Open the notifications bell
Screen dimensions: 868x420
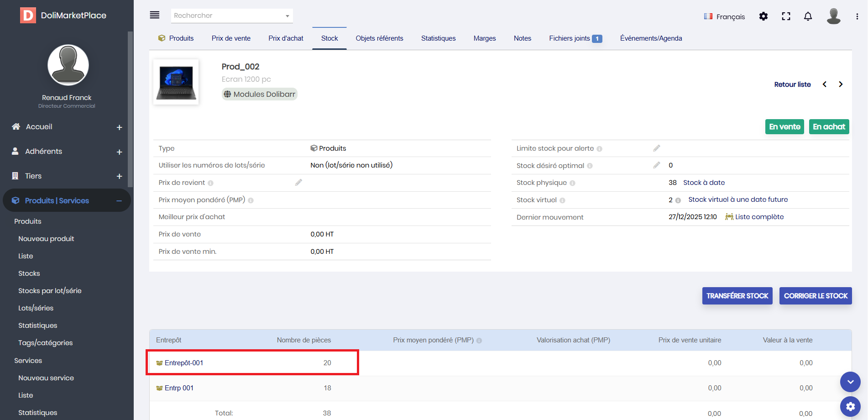pyautogui.click(x=808, y=16)
